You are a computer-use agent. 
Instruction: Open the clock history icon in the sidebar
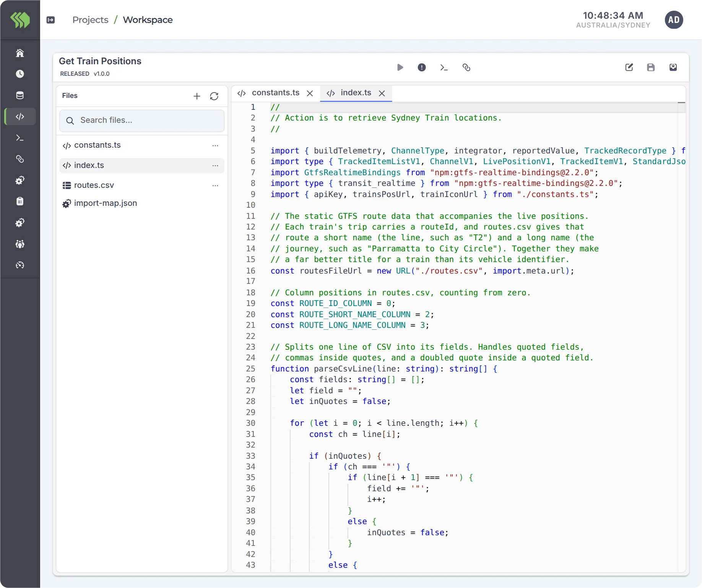[20, 74]
